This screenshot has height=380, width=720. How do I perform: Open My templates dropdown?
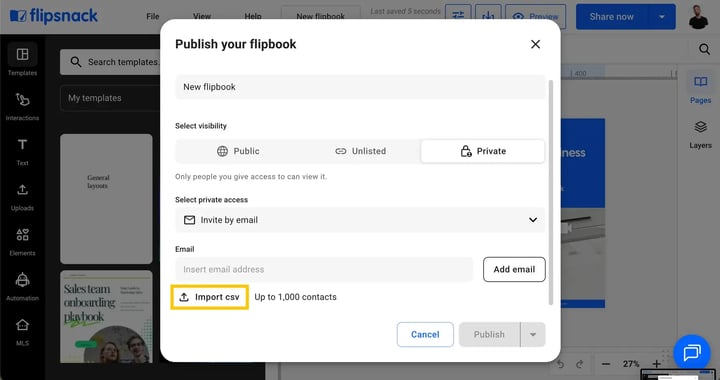point(110,98)
